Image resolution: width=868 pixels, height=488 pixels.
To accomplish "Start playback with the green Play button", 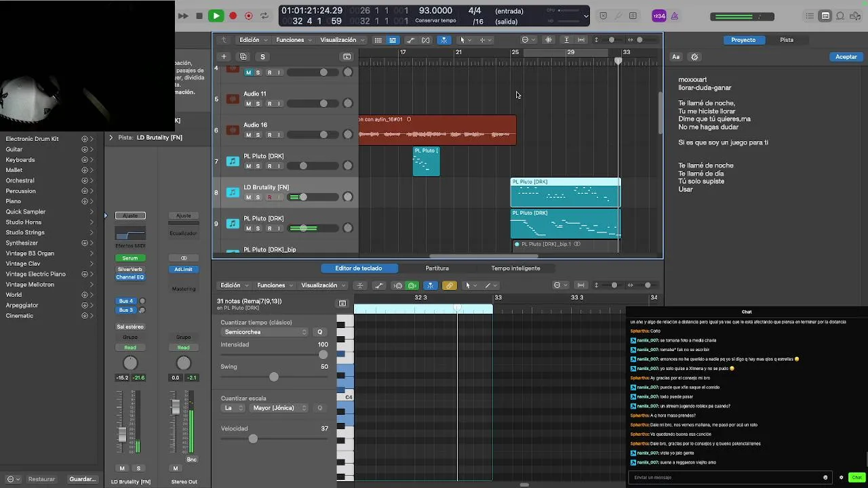I will [216, 16].
